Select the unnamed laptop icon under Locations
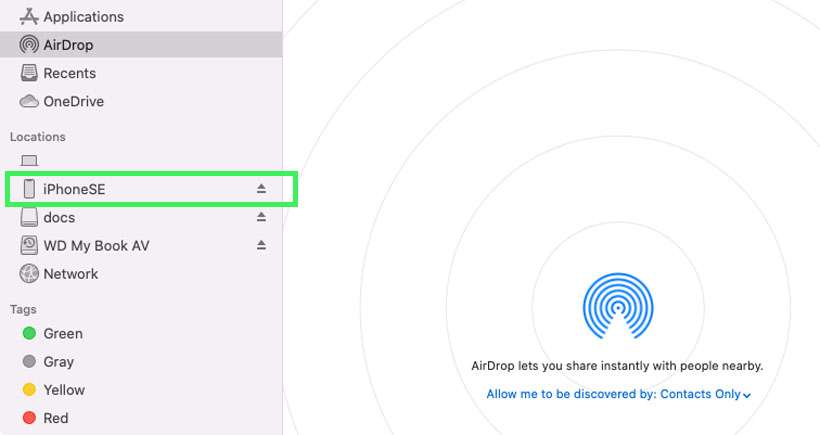Viewport: 820px width, 435px height. (29, 161)
